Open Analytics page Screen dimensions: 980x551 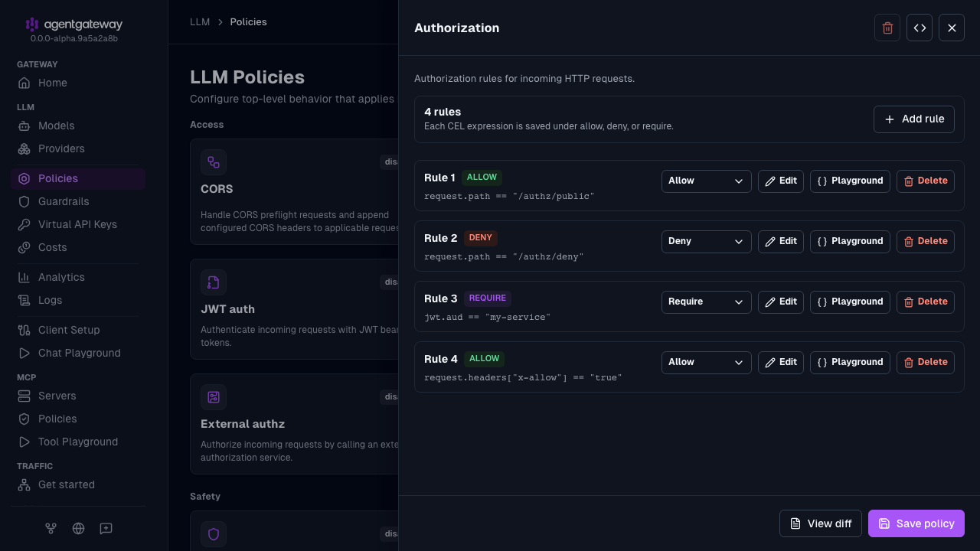(78, 277)
